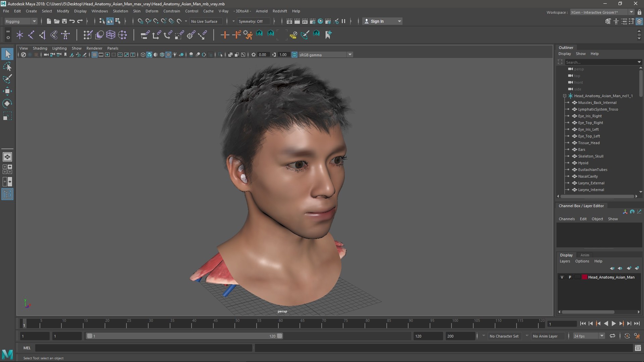Open the Script Editor button
The image size is (644, 362).
click(x=638, y=348)
